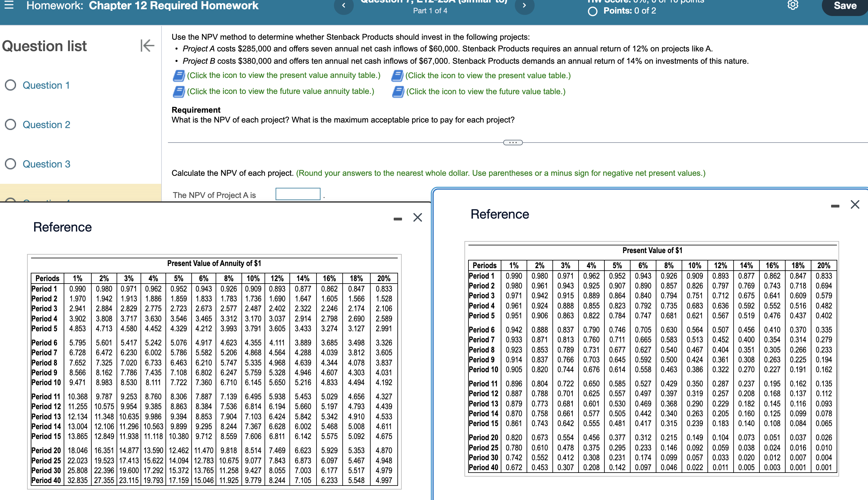Open Question 3 link

[46, 164]
